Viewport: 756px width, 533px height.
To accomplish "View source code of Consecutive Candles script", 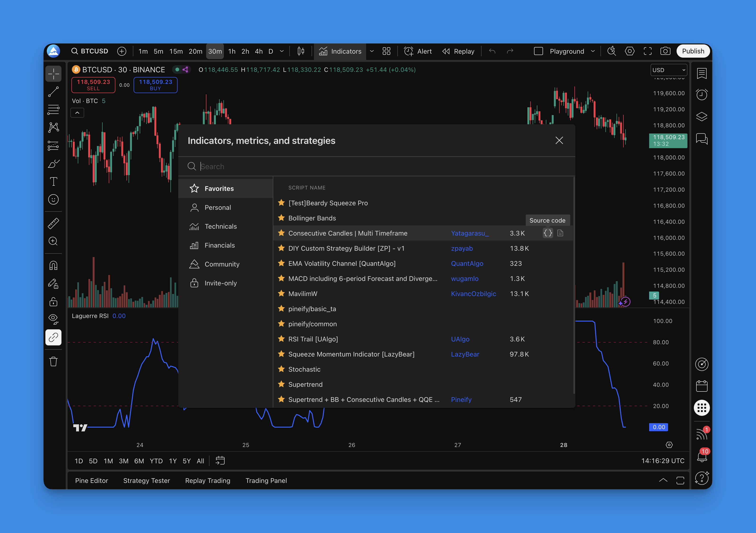I will coord(548,233).
